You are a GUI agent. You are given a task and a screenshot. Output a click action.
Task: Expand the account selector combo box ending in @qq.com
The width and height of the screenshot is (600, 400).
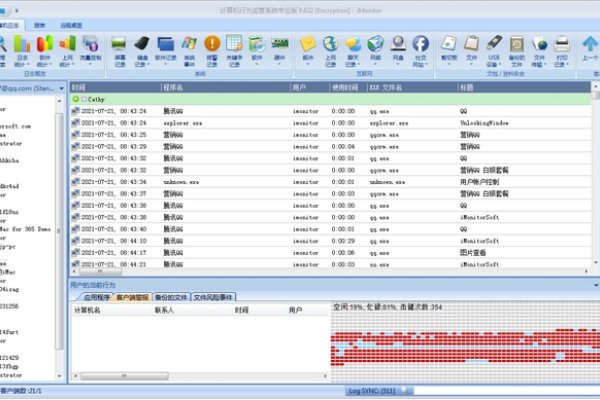tap(61, 88)
